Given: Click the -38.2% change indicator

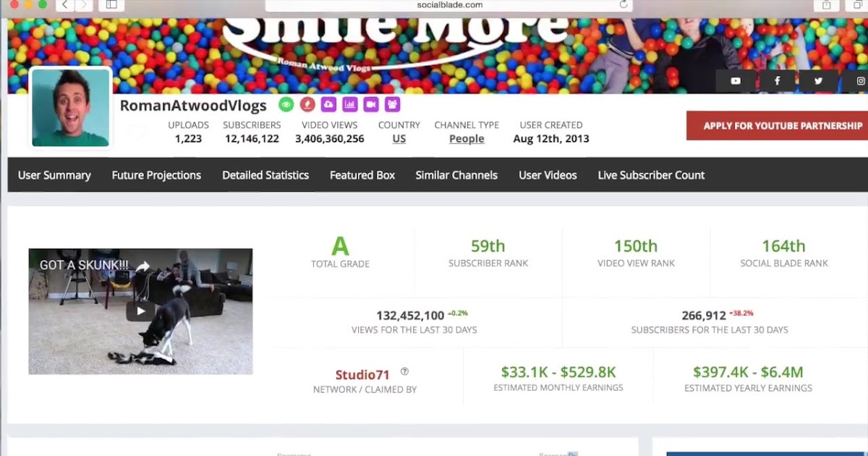Looking at the screenshot, I should pyautogui.click(x=741, y=313).
